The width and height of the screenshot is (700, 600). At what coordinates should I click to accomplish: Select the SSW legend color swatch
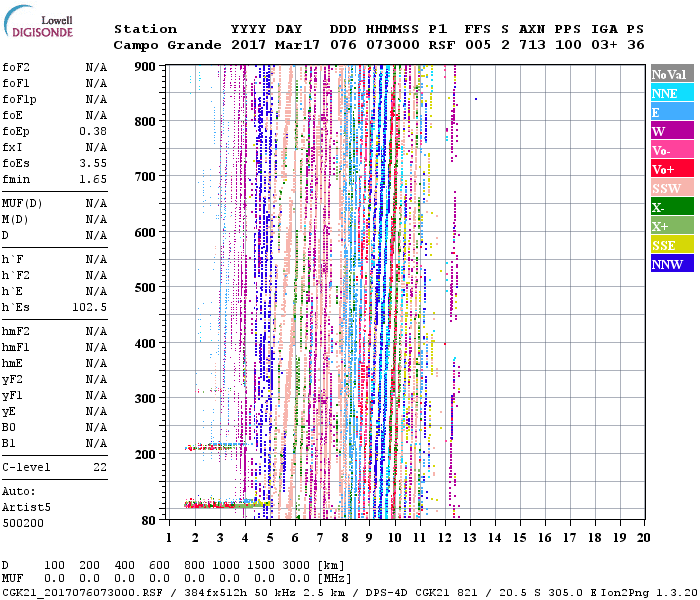click(672, 188)
